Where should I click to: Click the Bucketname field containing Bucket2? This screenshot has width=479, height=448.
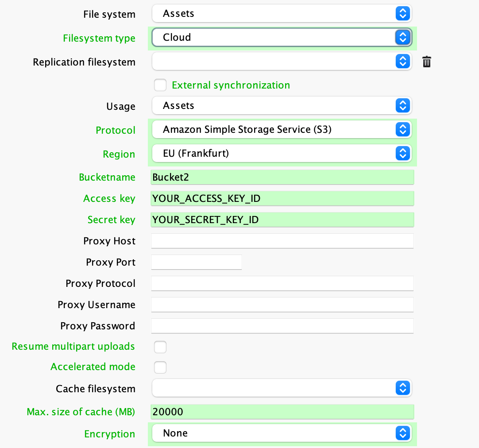[x=282, y=177]
